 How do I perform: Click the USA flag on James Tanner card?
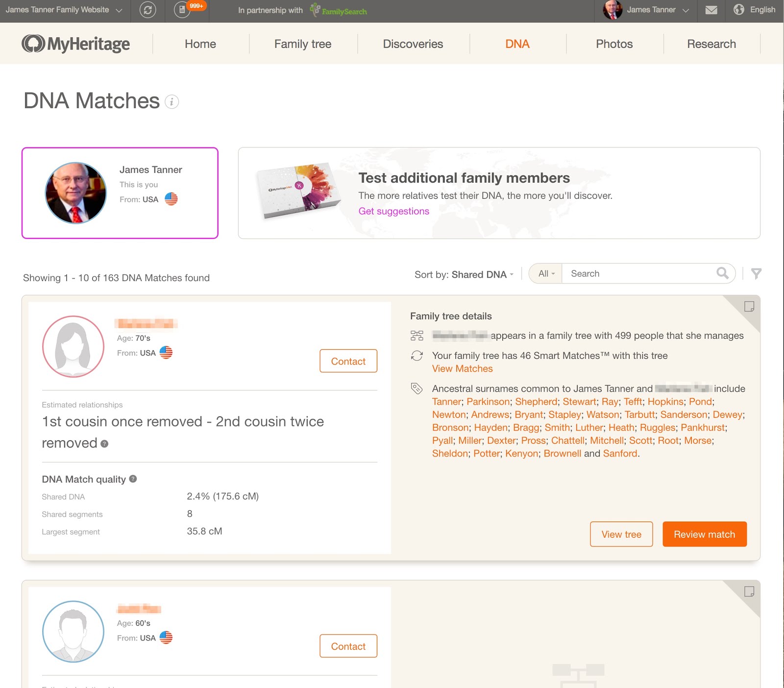(171, 199)
